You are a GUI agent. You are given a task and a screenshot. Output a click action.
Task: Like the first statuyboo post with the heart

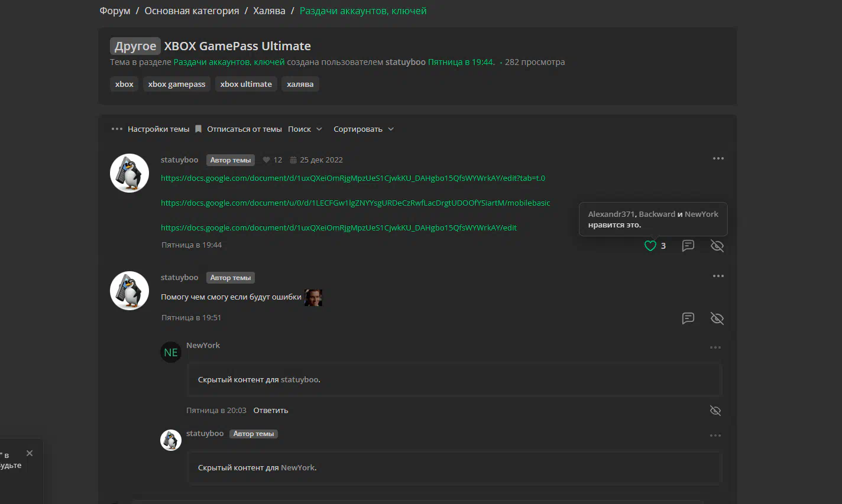(x=650, y=246)
